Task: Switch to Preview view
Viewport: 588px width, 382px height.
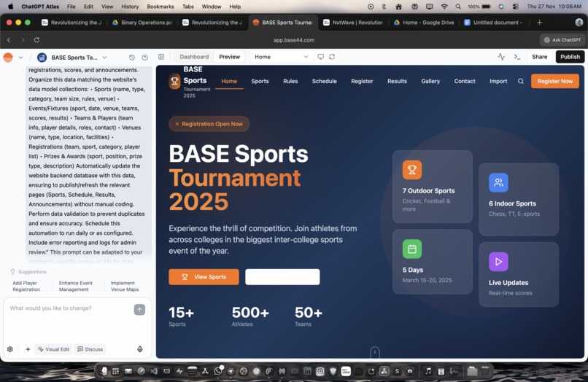Action: pyautogui.click(x=230, y=57)
